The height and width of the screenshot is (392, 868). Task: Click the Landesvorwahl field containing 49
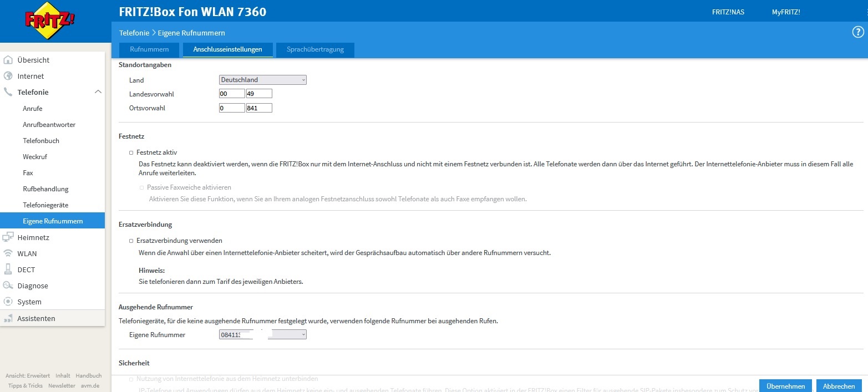[x=259, y=94]
